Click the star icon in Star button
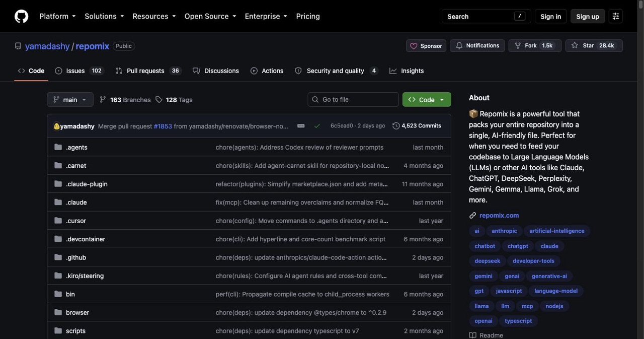 pos(575,46)
